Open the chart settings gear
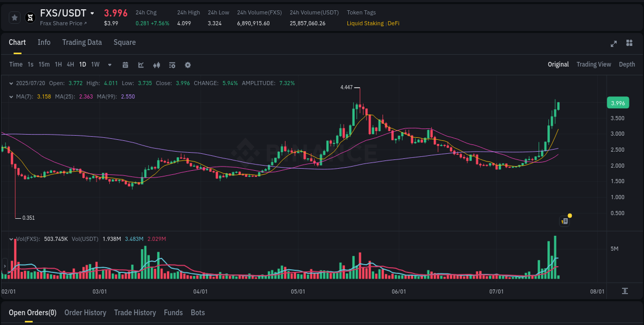Viewport: 644px width, 325px height. point(188,65)
